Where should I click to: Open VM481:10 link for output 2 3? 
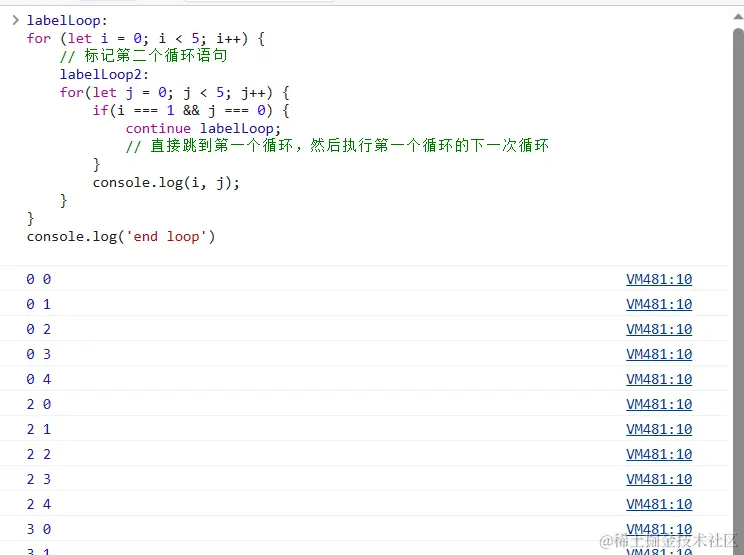pyautogui.click(x=659, y=480)
